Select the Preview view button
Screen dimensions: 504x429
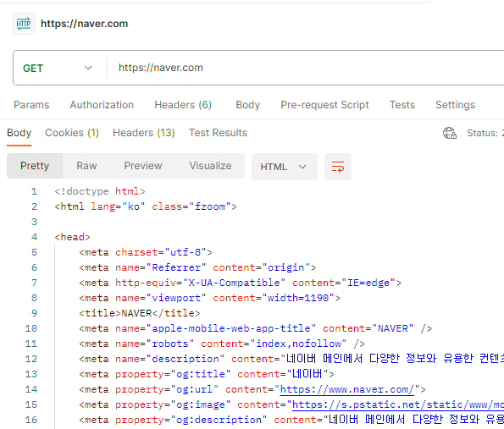coord(143,166)
